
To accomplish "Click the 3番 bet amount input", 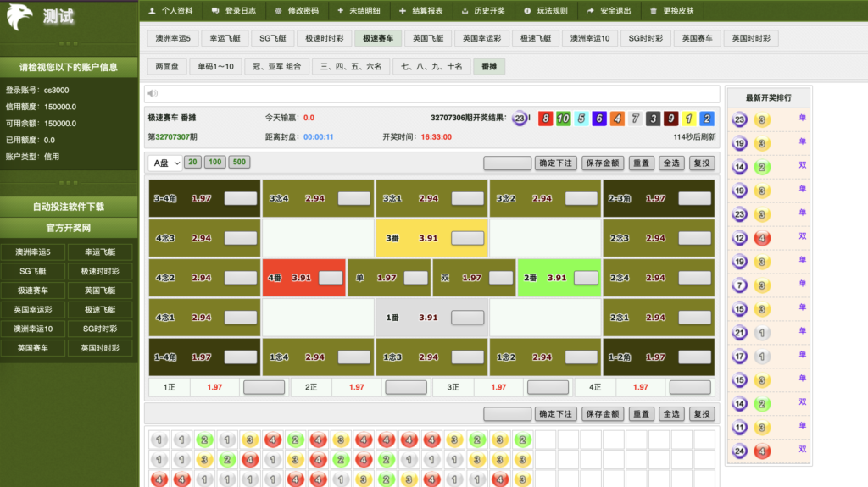I will 467,238.
